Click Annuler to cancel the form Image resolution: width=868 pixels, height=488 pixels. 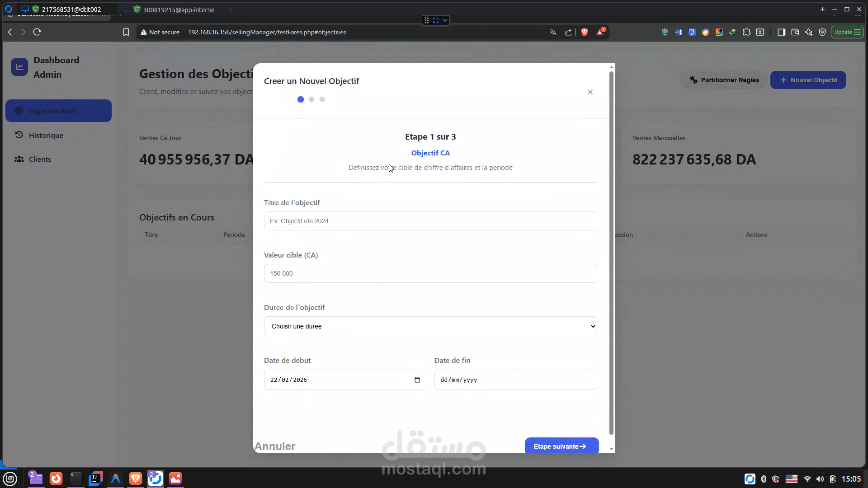(274, 446)
